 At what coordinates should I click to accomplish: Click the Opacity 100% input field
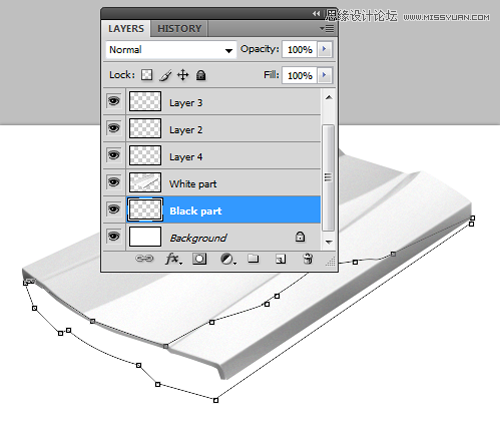click(x=300, y=50)
